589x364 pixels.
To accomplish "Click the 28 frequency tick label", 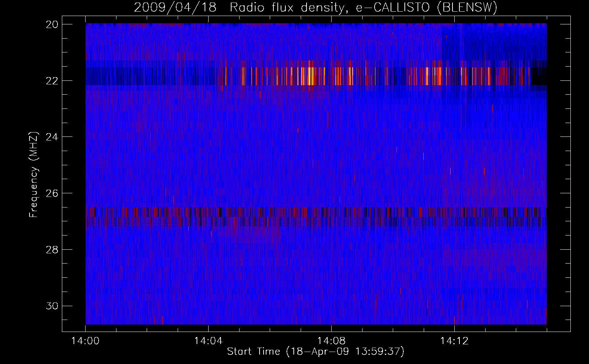I will tap(52, 249).
